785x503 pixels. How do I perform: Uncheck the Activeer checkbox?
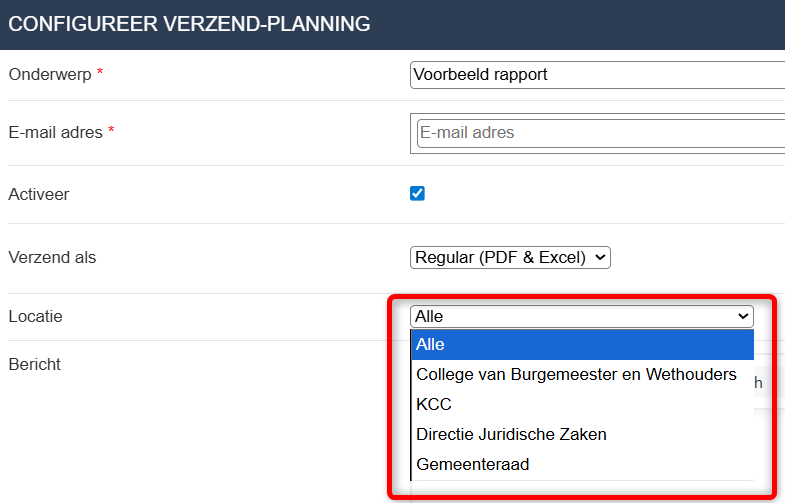[x=417, y=193]
